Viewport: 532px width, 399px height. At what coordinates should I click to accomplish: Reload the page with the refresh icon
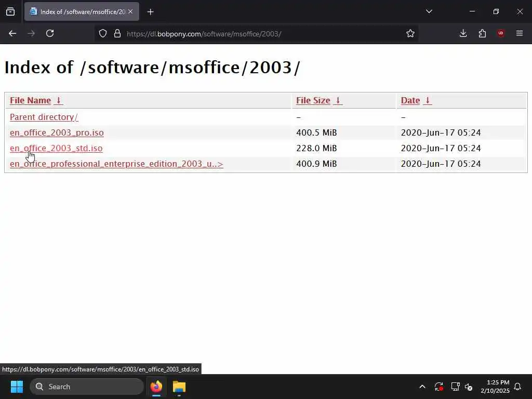pyautogui.click(x=50, y=33)
